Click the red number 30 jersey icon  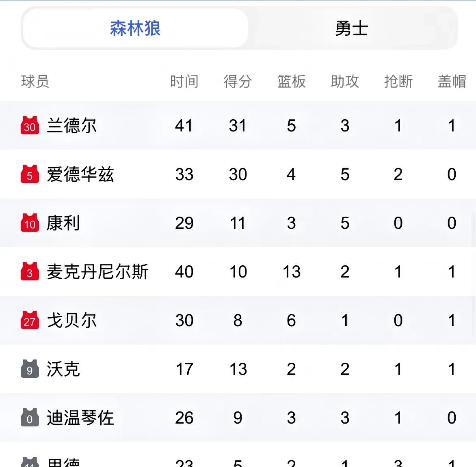coord(30,125)
